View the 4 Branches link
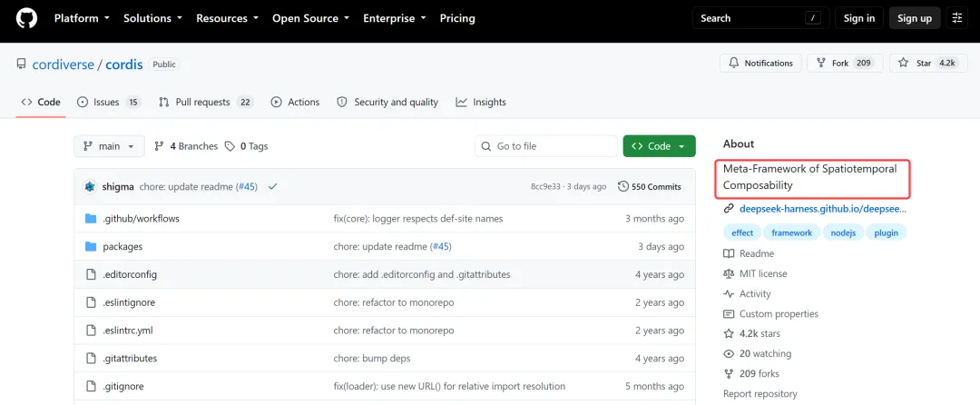Screen dimensions: 980x405 point(186,146)
